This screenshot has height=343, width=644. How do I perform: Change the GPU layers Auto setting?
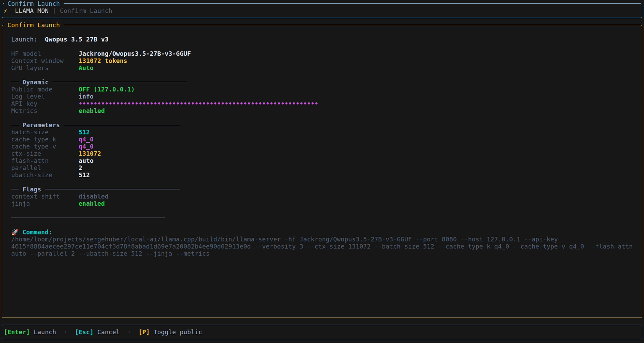[86, 68]
